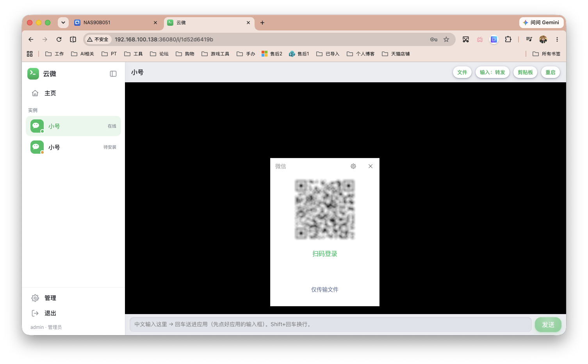This screenshot has height=364, width=588.
Task: Open the 游戏工具 bookmark folder
Action: [x=216, y=54]
